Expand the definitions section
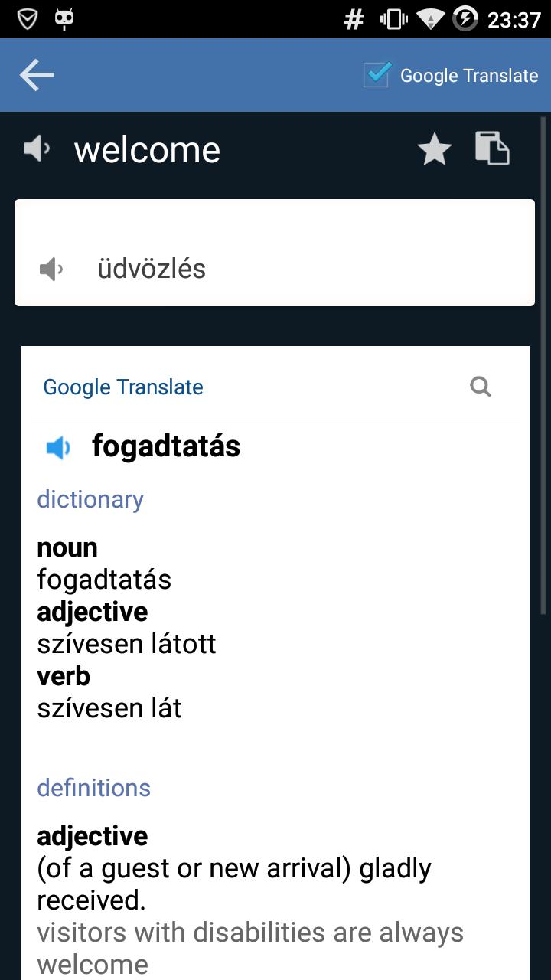 point(93,788)
